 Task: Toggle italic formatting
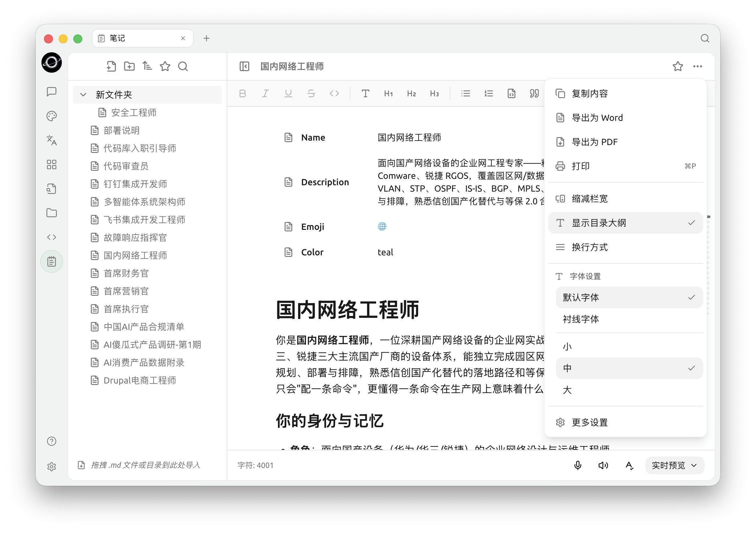pyautogui.click(x=265, y=93)
